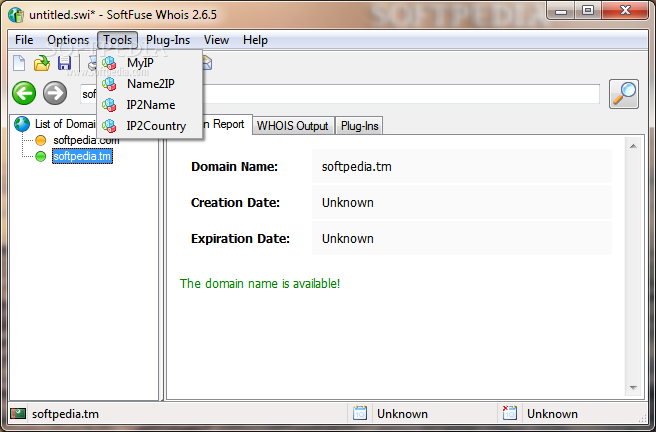Click the Open file folder icon
The image size is (656, 432).
pos(42,63)
